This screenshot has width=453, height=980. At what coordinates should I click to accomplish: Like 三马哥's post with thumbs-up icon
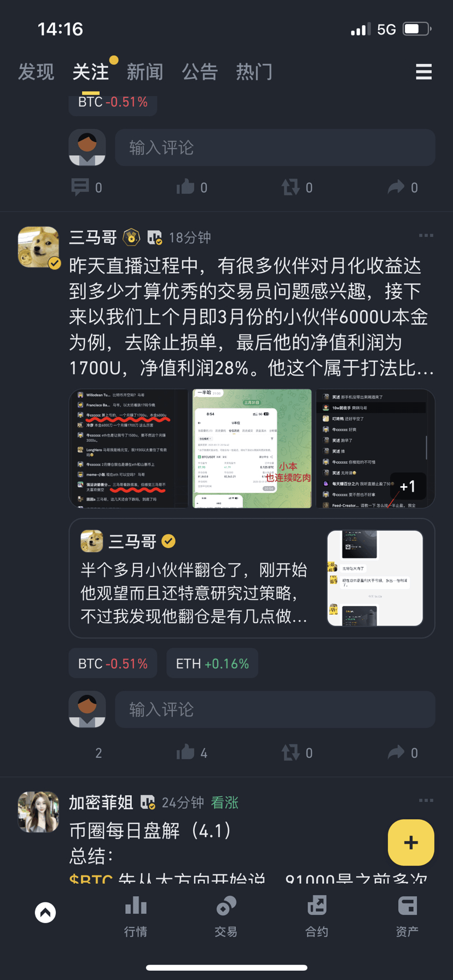(185, 752)
